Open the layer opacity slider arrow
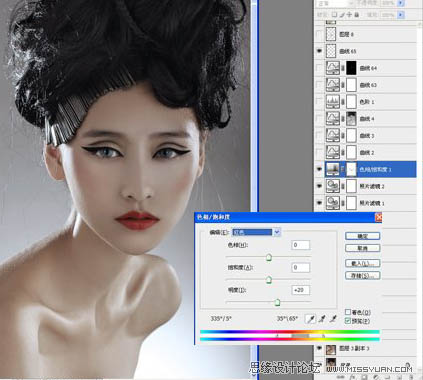 (401, 3)
